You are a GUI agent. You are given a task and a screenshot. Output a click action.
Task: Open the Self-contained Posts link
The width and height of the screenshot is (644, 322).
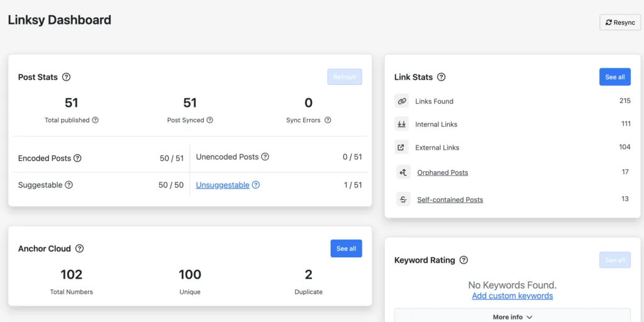click(x=450, y=200)
